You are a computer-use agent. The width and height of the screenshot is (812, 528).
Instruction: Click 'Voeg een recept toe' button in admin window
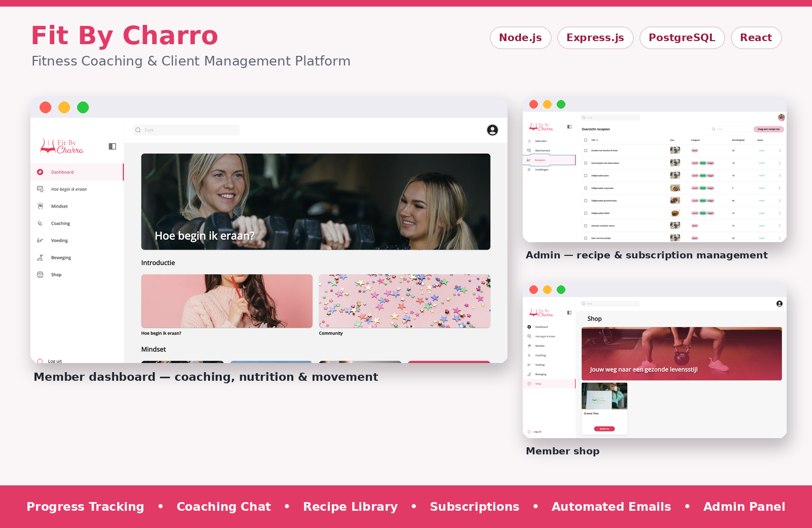(x=769, y=129)
